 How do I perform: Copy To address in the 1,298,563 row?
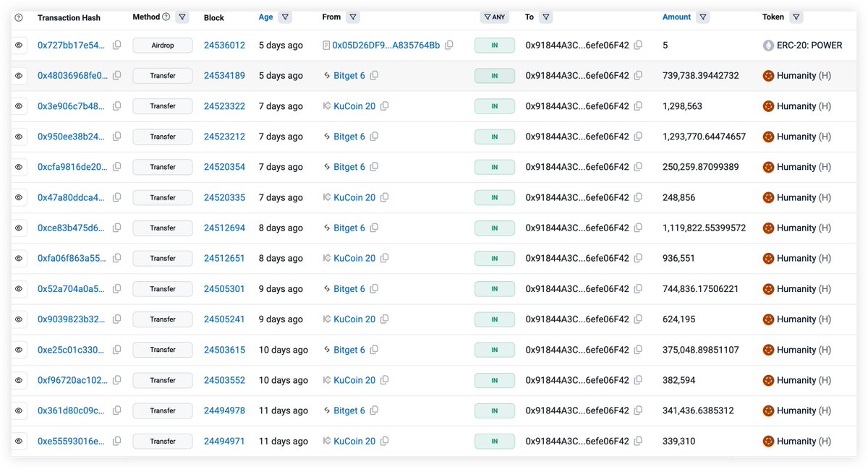[x=638, y=106]
